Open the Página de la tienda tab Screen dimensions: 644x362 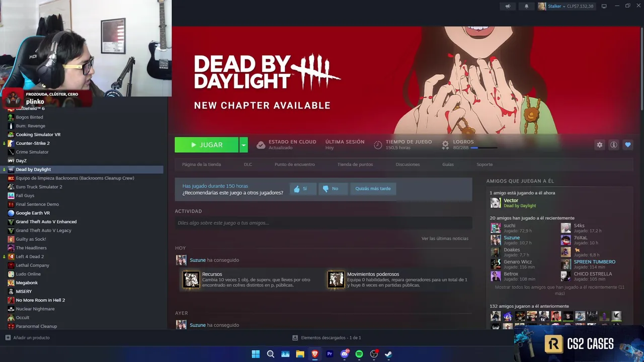click(x=201, y=164)
